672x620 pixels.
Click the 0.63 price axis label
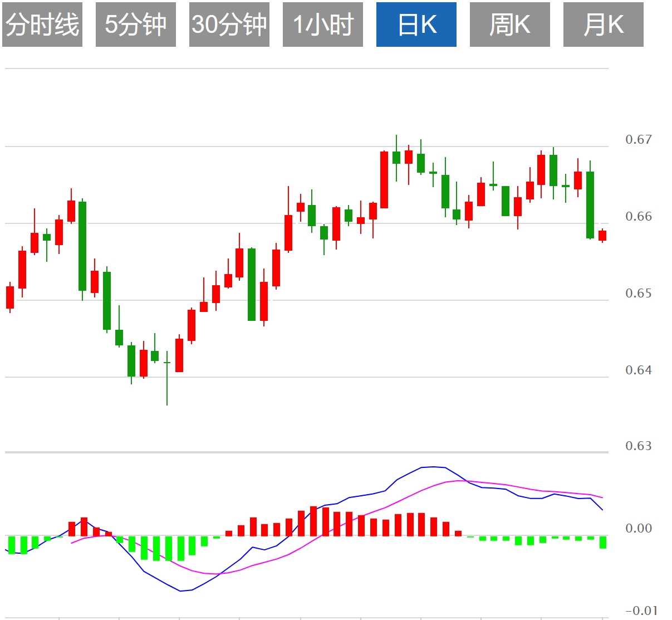point(638,446)
